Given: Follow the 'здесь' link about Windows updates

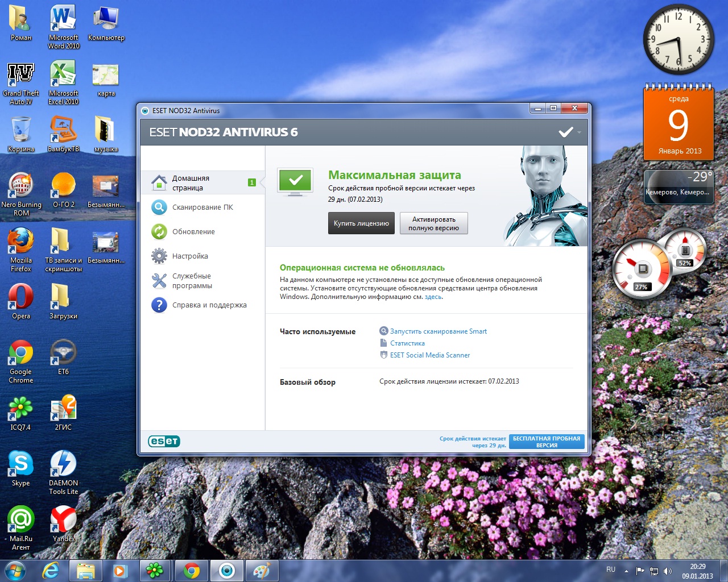Looking at the screenshot, I should [433, 297].
